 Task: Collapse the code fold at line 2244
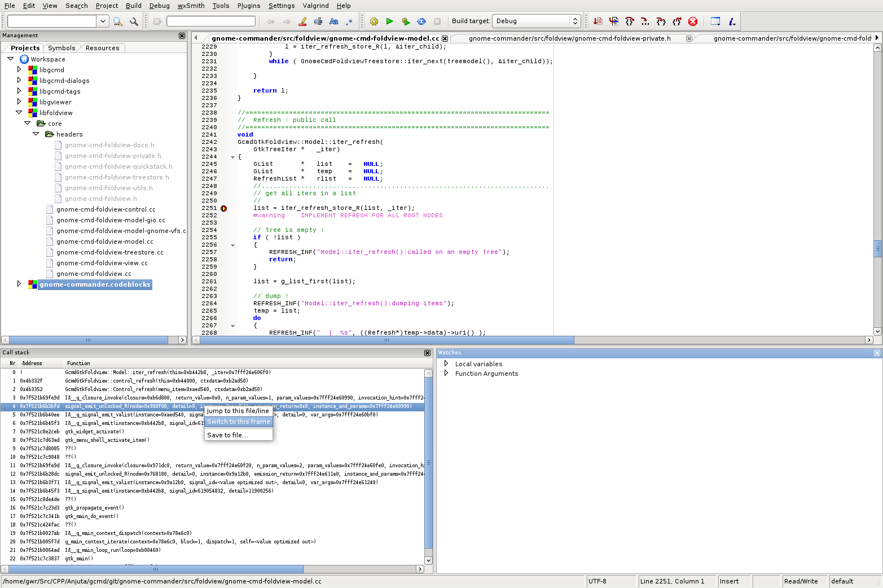(232, 157)
